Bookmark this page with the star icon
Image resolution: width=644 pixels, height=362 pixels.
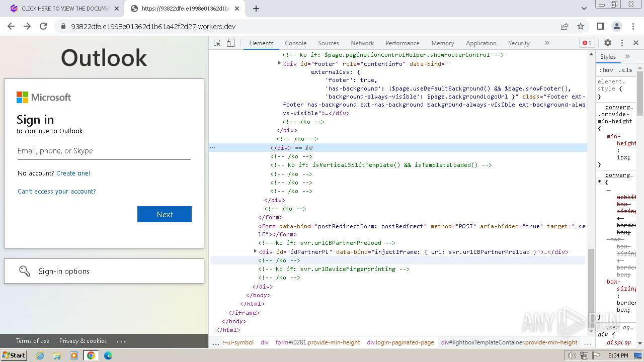[581, 26]
